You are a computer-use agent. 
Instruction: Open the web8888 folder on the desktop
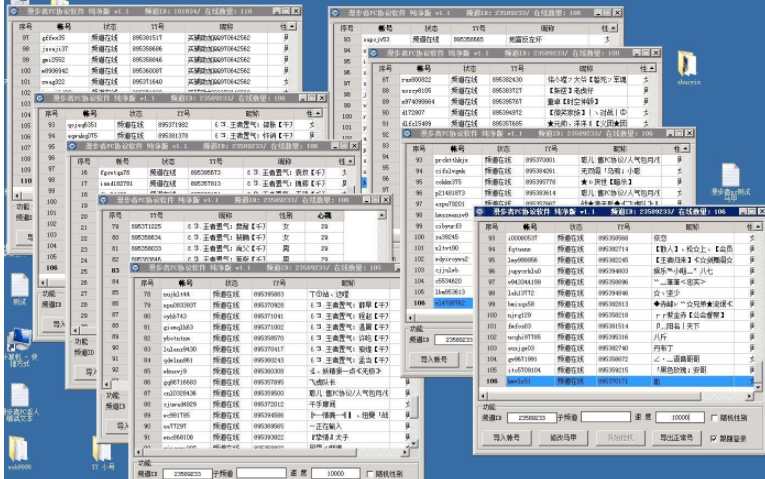[x=19, y=451]
